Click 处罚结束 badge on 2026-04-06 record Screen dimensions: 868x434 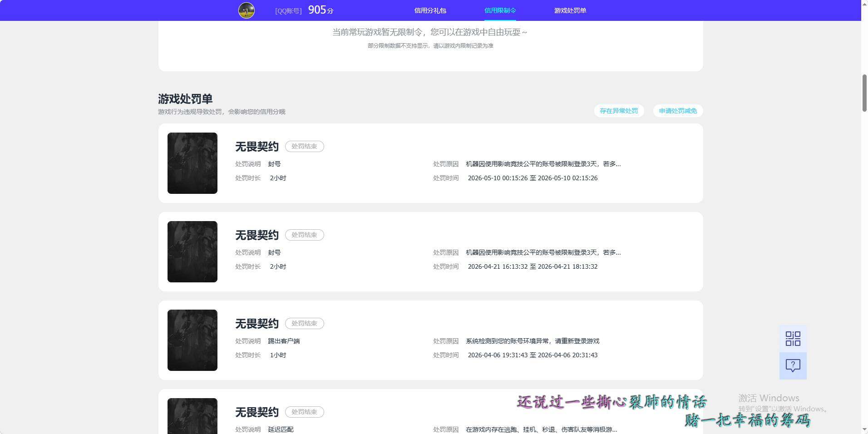(x=304, y=323)
